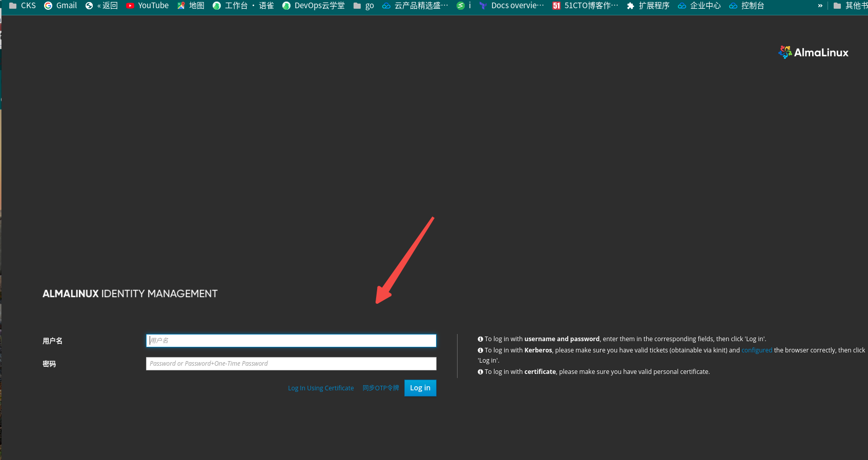Open the 控制台 console bookmark
This screenshot has width=868, height=460.
point(747,6)
